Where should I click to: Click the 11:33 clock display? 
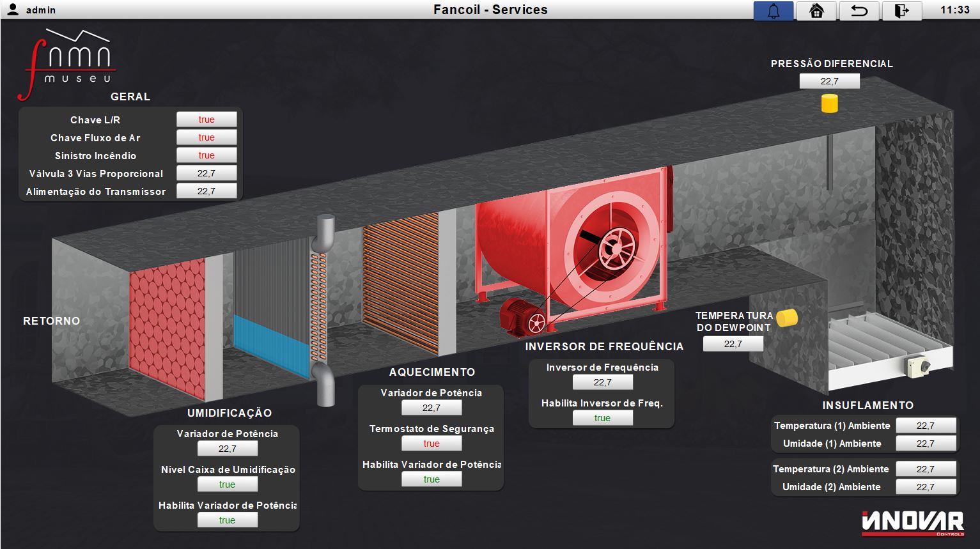955,10
